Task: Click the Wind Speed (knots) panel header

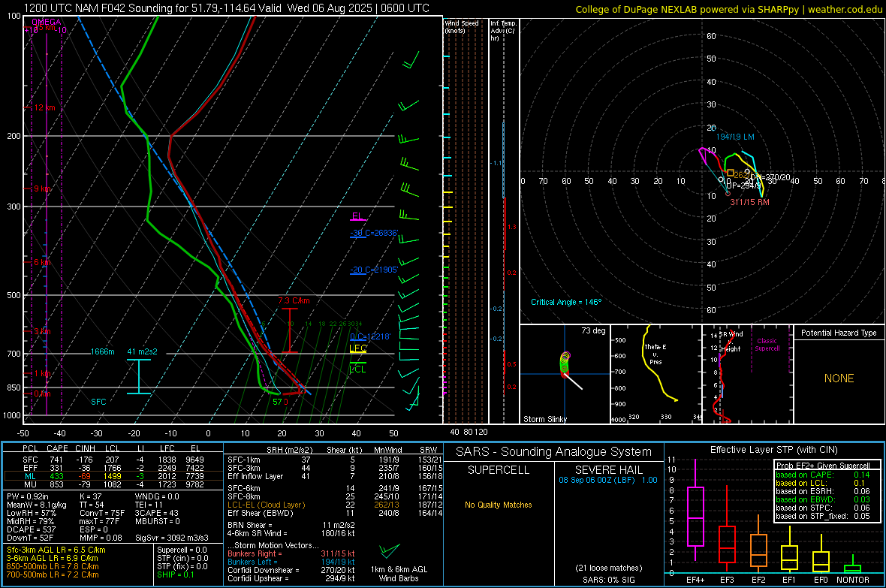Action: 462,26
